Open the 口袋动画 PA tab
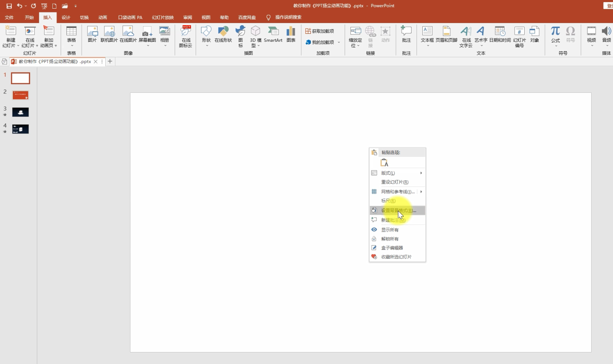 [130, 17]
